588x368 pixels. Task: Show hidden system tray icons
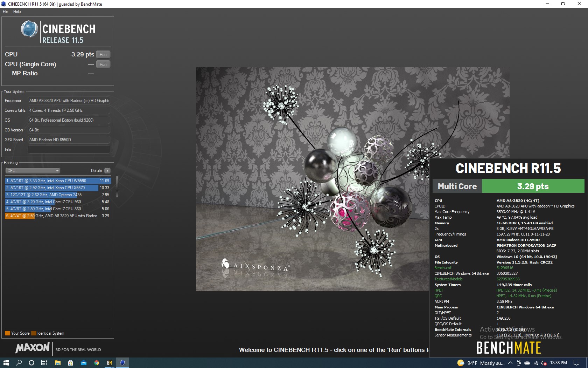coord(510,363)
